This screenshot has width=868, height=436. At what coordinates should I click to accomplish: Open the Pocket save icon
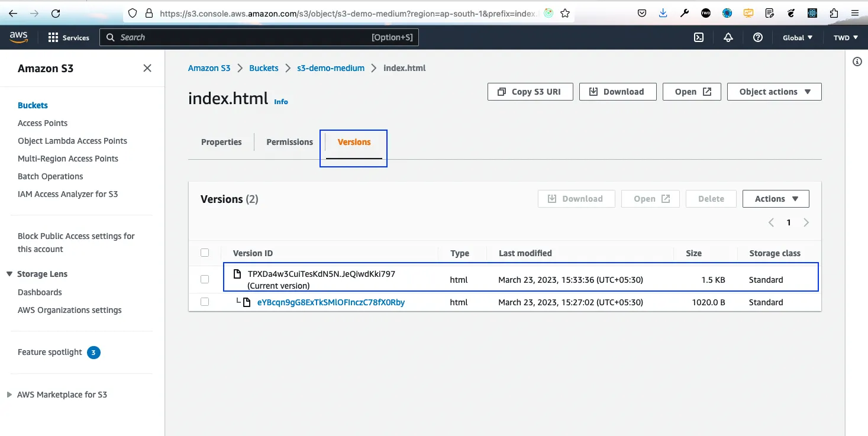[642, 13]
